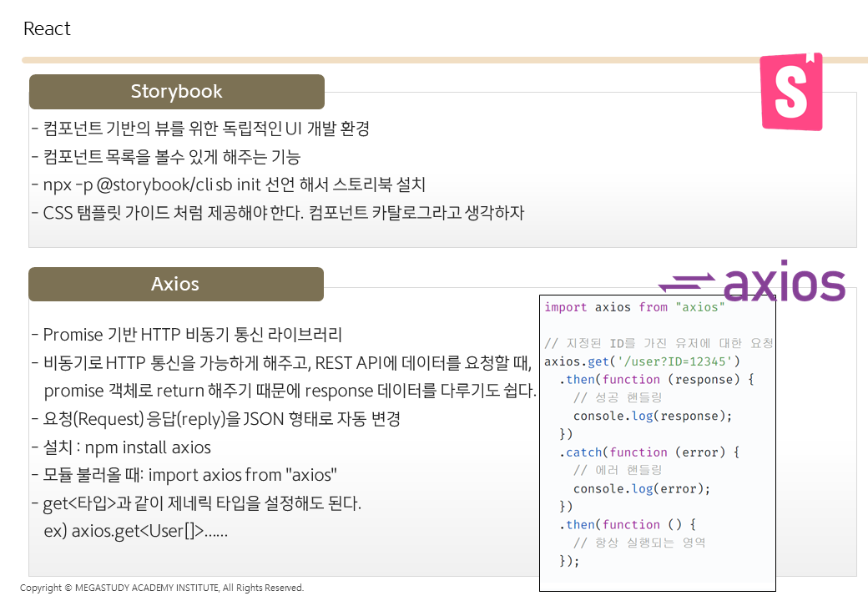The height and width of the screenshot is (601, 868).
Task: Select the Storybook section header
Action: (x=177, y=91)
